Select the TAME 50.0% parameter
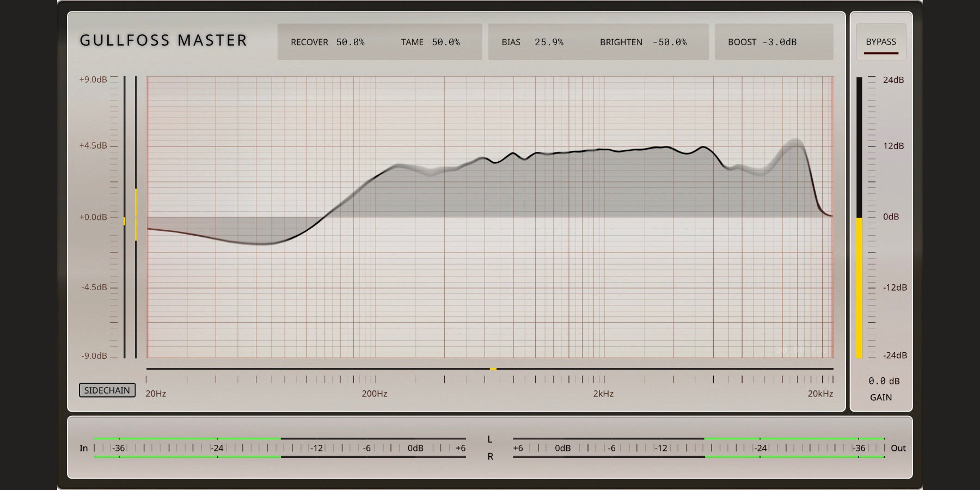 [430, 42]
